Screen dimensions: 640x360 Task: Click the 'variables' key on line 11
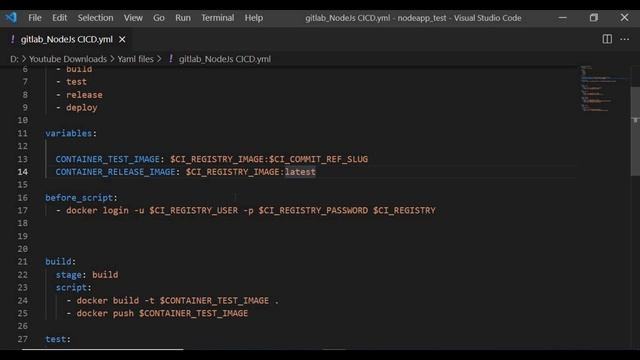pos(69,133)
